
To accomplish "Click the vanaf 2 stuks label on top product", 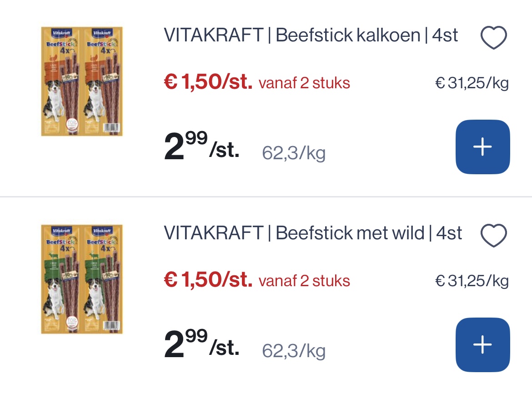I will pos(304,83).
